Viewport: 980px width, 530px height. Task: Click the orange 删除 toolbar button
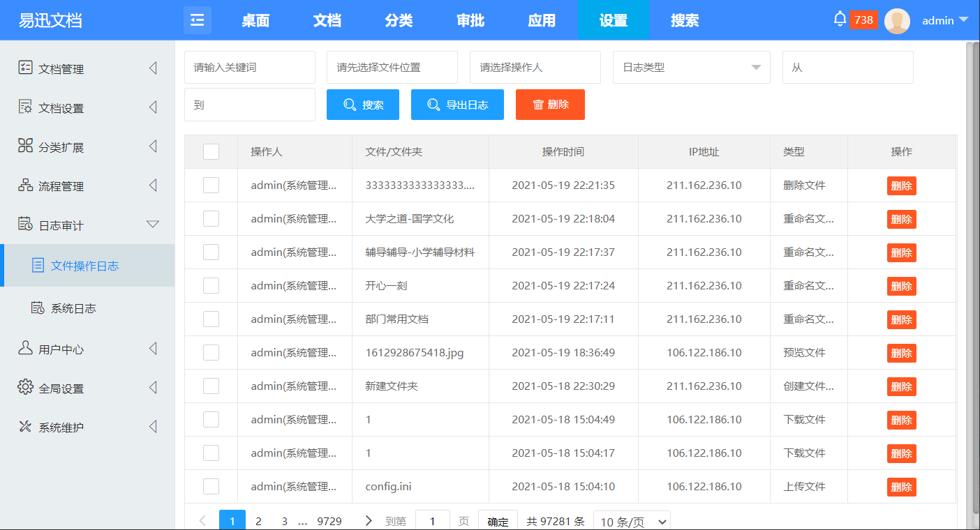pyautogui.click(x=550, y=105)
